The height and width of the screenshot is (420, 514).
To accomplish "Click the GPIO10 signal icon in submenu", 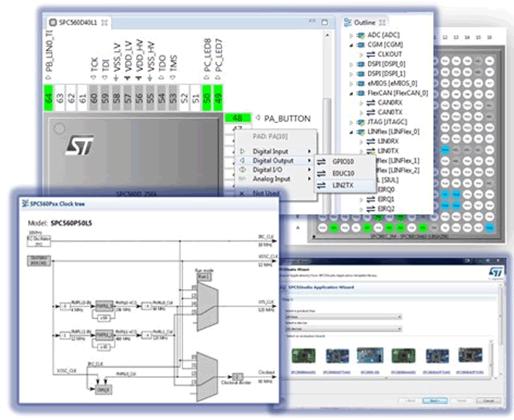I will point(322,162).
